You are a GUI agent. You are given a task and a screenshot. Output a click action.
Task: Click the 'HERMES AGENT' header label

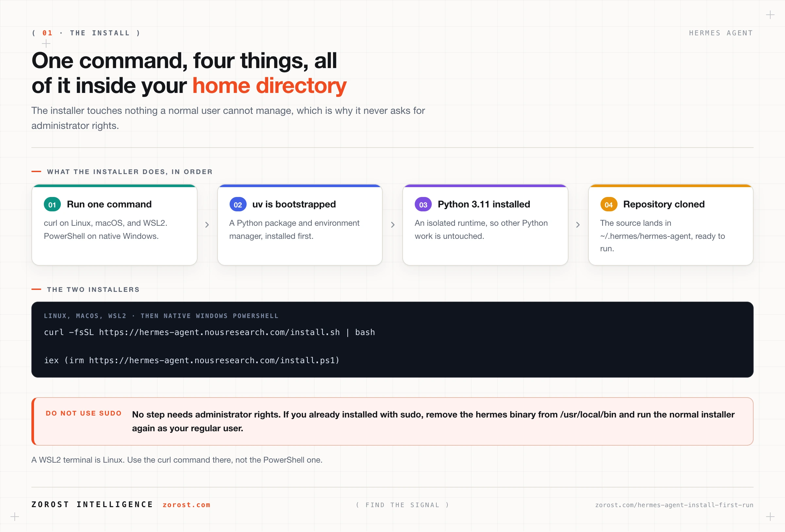click(721, 33)
